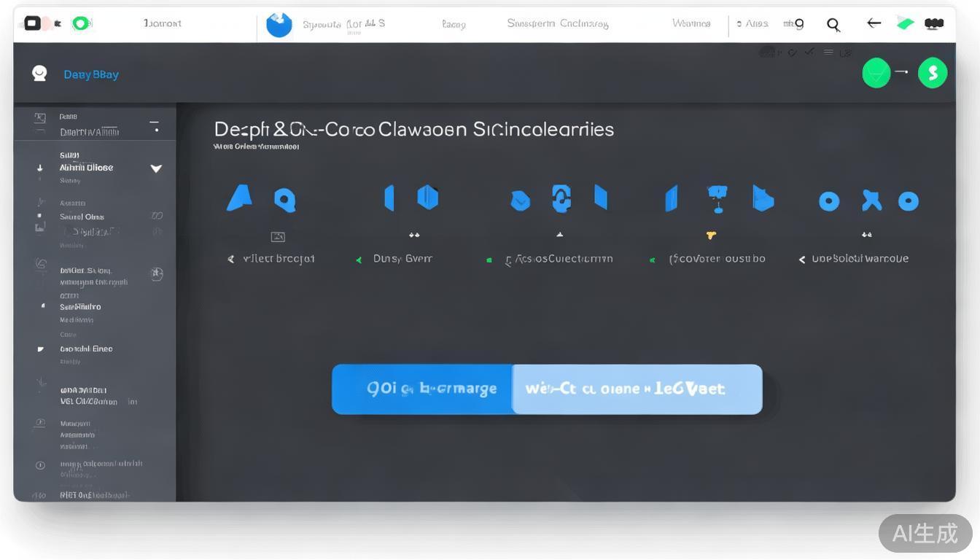Image resolution: width=980 pixels, height=560 pixels.
Task: Toggle the small image badge under the triangle icon
Action: [278, 236]
